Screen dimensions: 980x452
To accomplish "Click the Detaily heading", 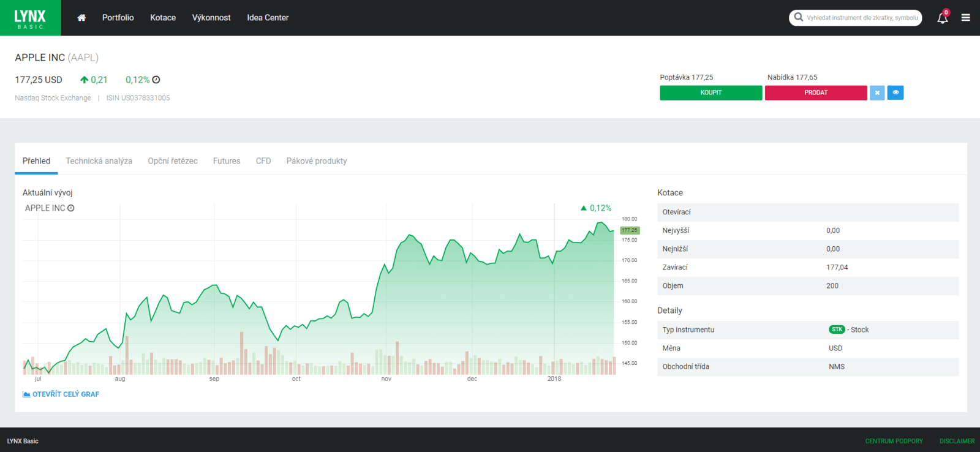I will 669,311.
